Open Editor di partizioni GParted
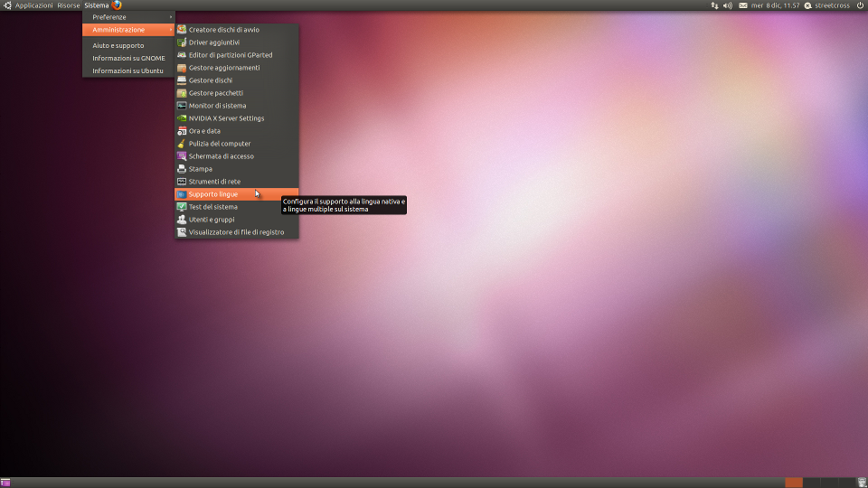 point(230,55)
